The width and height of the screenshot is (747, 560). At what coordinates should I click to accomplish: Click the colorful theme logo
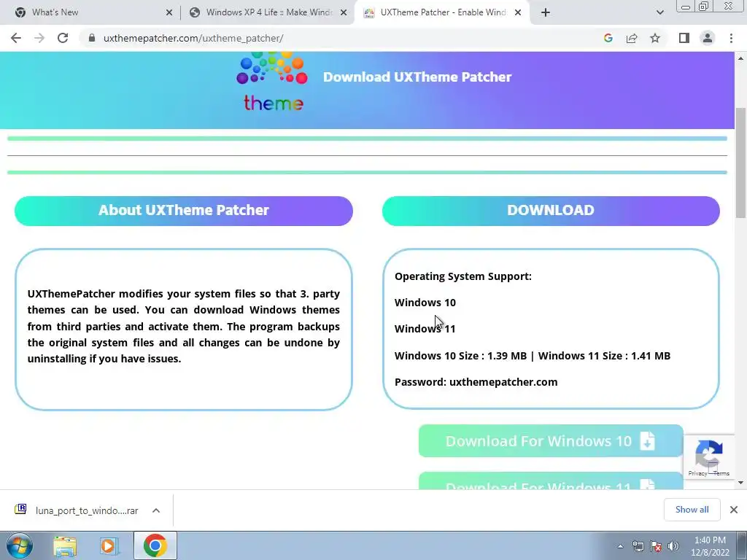point(273,82)
